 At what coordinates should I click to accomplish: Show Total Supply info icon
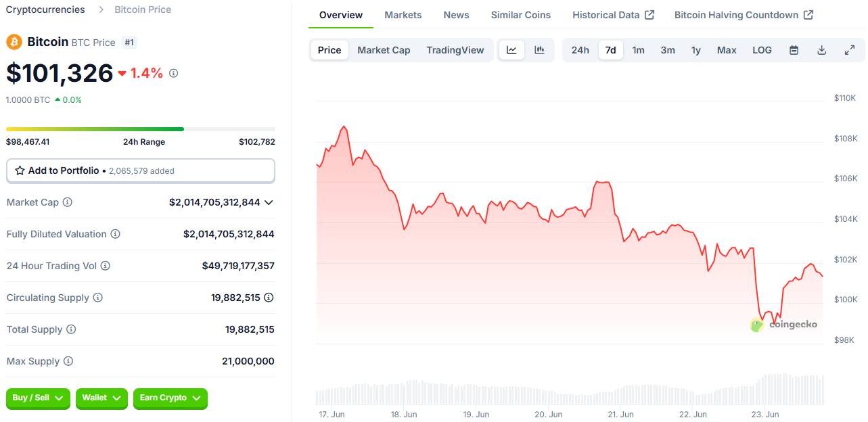coord(71,329)
